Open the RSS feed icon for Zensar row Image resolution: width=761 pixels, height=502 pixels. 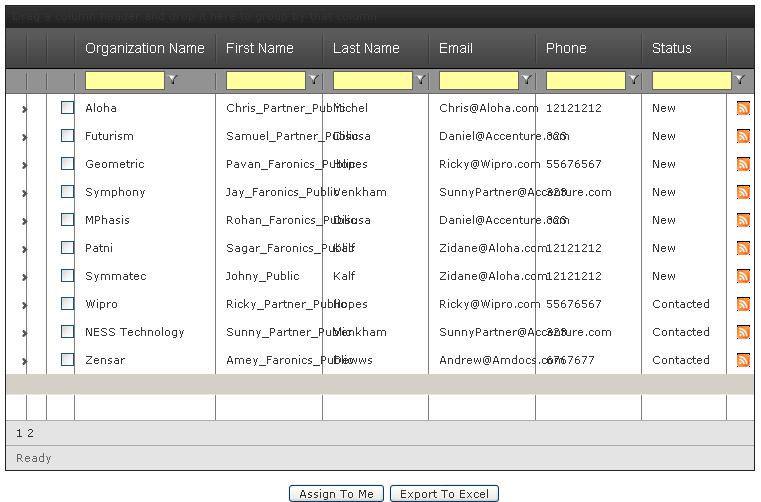pyautogui.click(x=743, y=360)
